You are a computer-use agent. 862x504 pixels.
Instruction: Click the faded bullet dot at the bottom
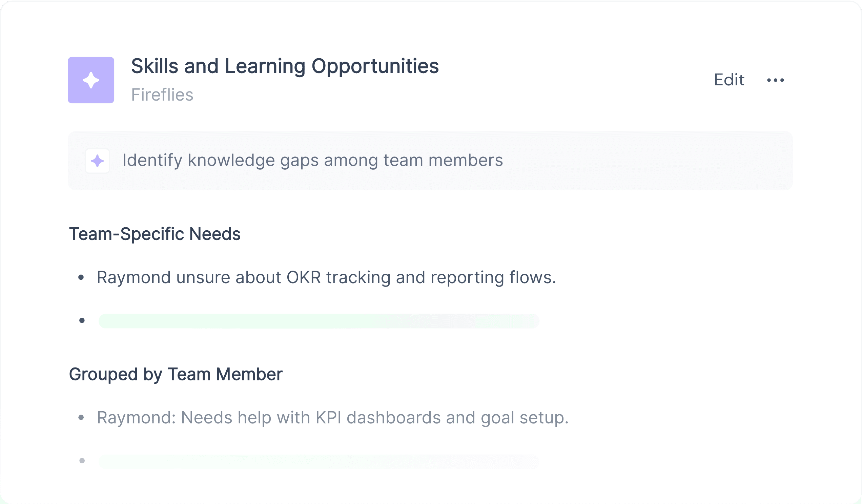pos(82,461)
